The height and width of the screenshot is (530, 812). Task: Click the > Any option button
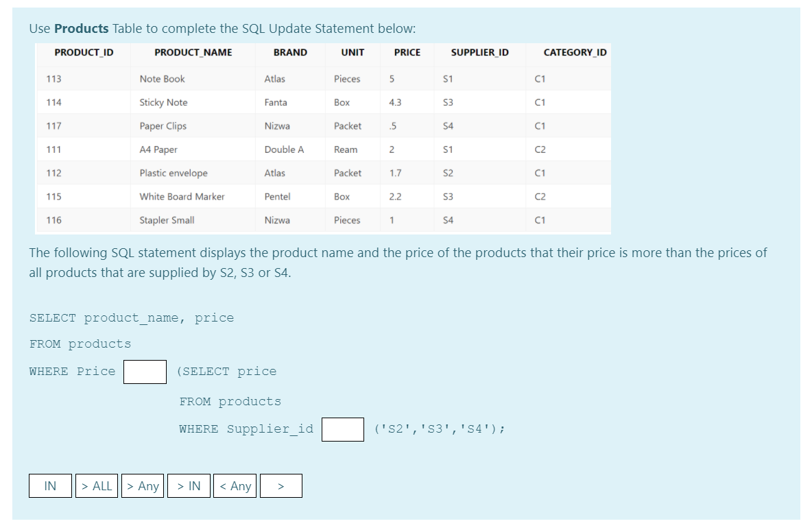click(143, 485)
